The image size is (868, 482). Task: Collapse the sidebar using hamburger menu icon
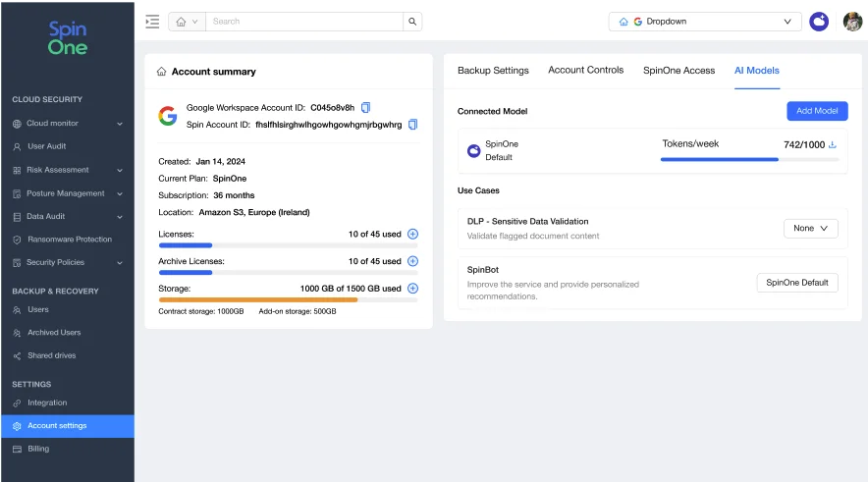click(152, 22)
